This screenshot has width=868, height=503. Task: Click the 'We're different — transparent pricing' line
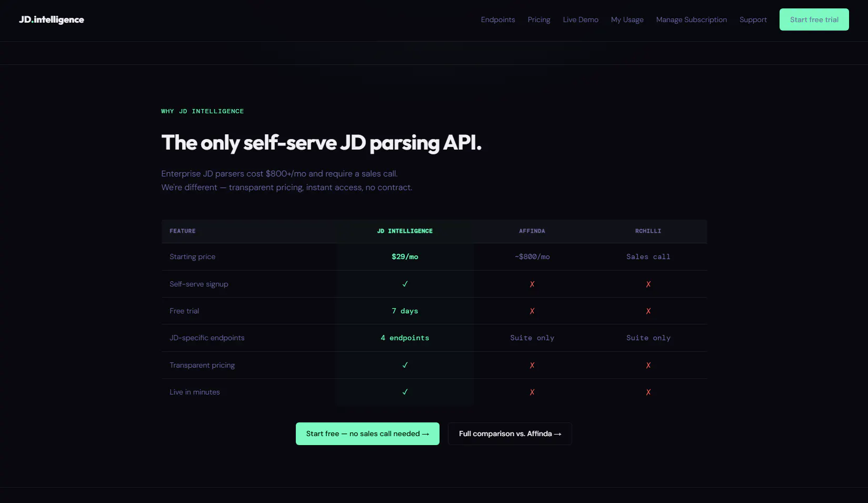pyautogui.click(x=287, y=188)
